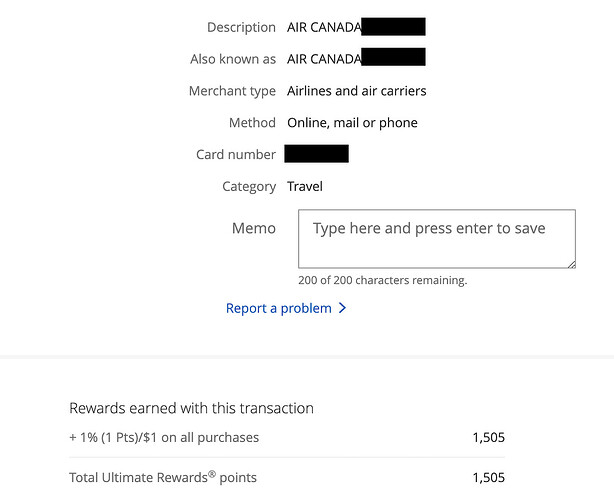Click the chevron beside Report a problem

pyautogui.click(x=342, y=308)
